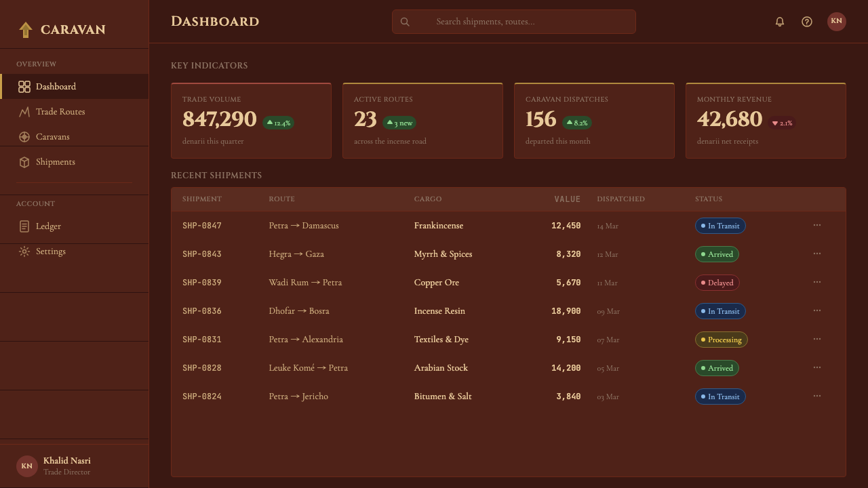This screenshot has height=488, width=868.
Task: Sort by the Status column header
Action: point(709,199)
